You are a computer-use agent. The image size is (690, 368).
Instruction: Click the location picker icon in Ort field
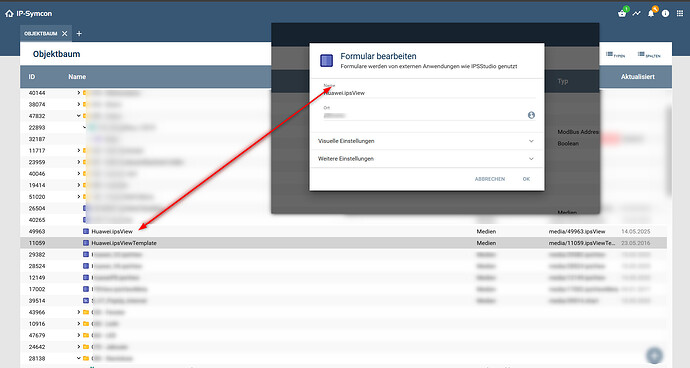531,115
